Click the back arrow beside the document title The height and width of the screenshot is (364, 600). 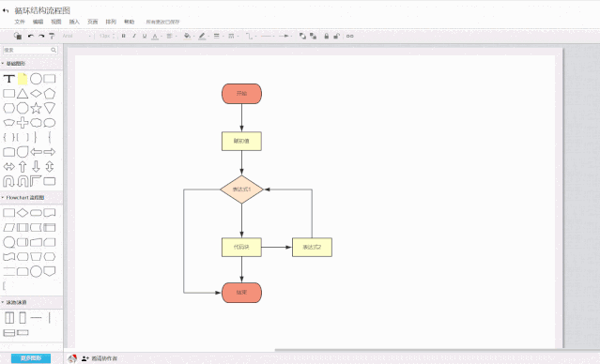click(6, 10)
